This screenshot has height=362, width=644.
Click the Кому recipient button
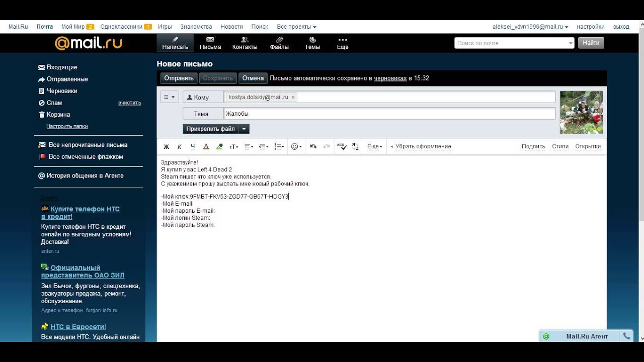point(203,97)
